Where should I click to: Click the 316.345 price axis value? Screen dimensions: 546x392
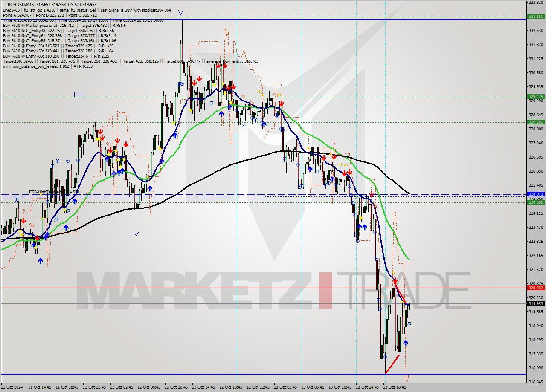(535, 382)
